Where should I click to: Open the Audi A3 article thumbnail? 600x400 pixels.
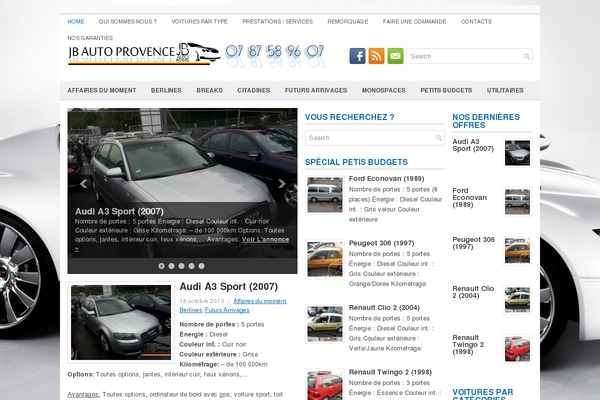coord(121,322)
